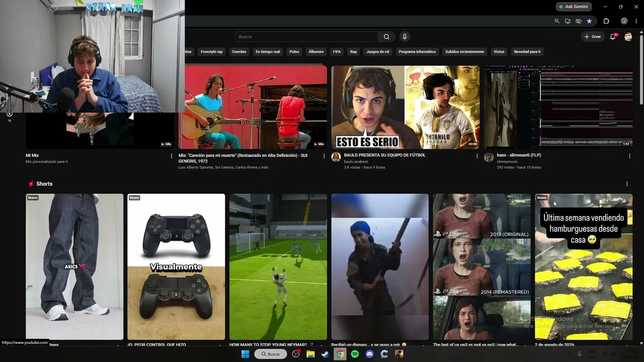Open the Ask Gemini panel

574,7
